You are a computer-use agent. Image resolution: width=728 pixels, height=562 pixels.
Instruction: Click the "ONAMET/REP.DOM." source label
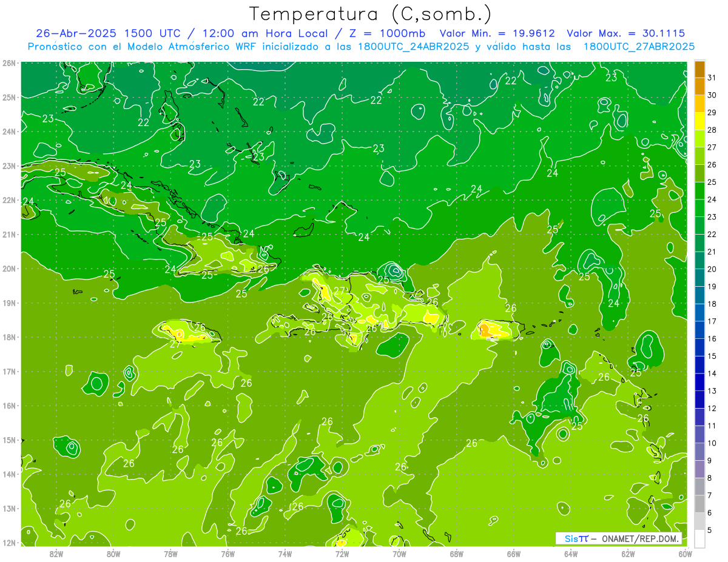point(639,538)
